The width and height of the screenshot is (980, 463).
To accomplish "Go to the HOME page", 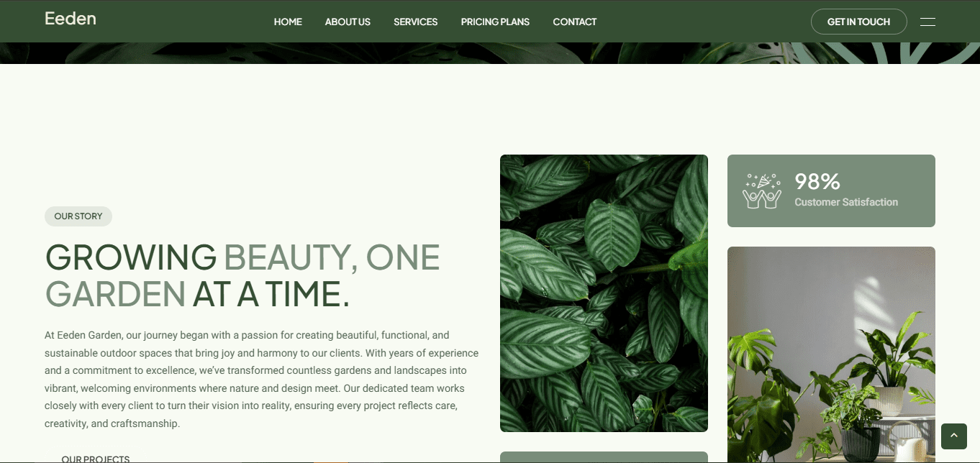I will click(288, 22).
